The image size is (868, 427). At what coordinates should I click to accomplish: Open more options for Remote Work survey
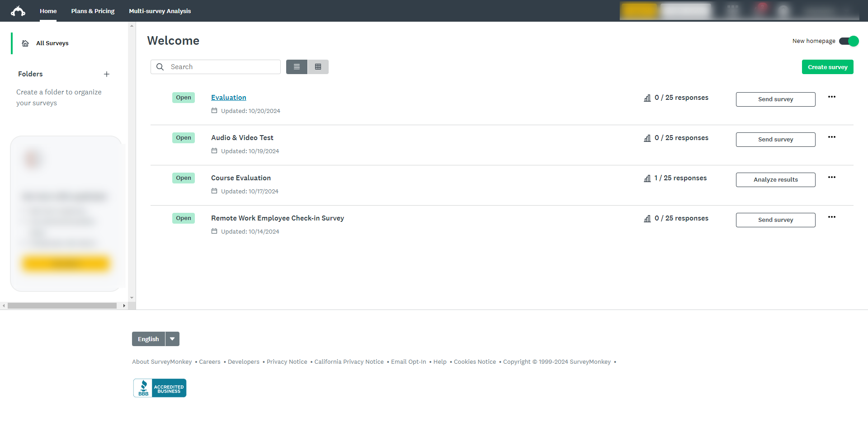tap(832, 217)
